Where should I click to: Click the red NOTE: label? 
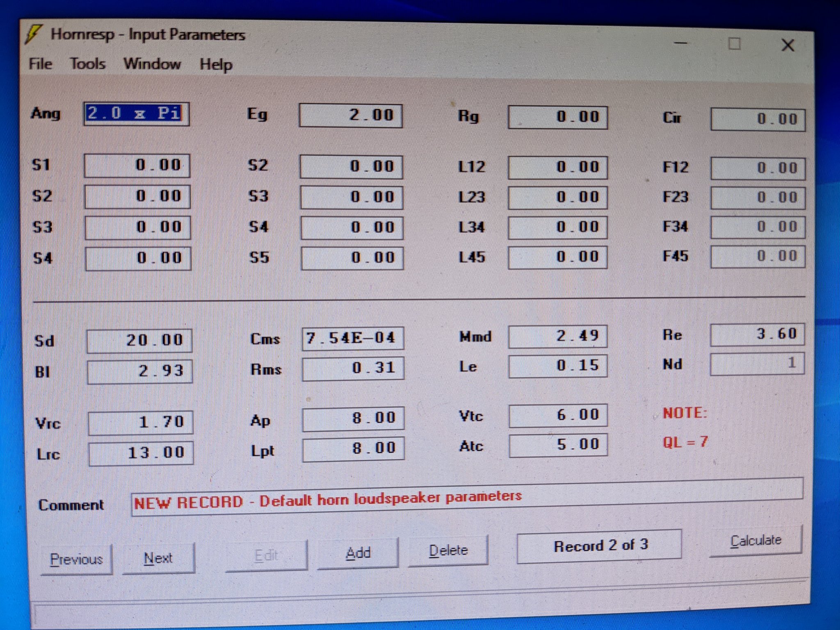coord(685,413)
